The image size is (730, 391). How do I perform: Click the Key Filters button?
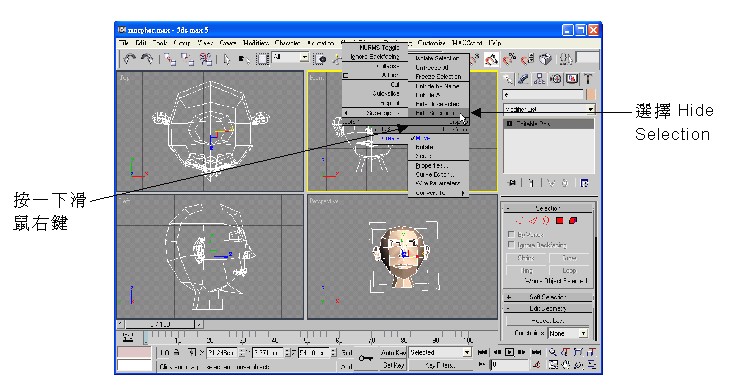pyautogui.click(x=440, y=365)
